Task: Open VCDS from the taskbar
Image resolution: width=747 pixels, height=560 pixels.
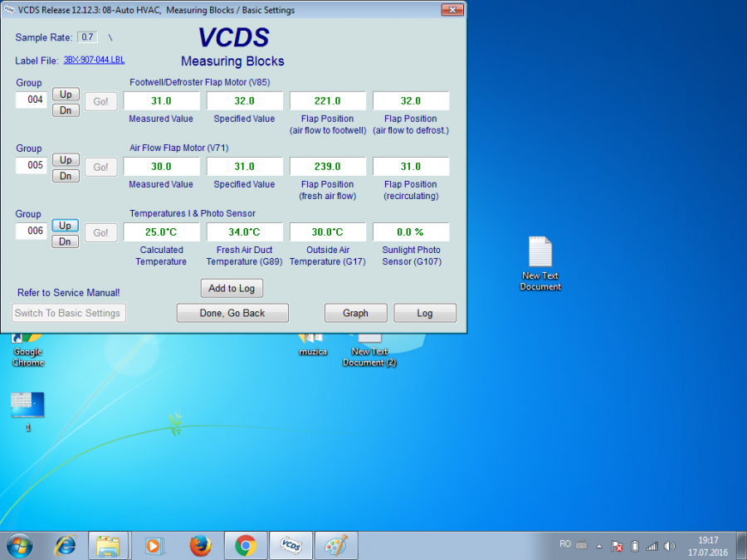Action: pos(290,545)
